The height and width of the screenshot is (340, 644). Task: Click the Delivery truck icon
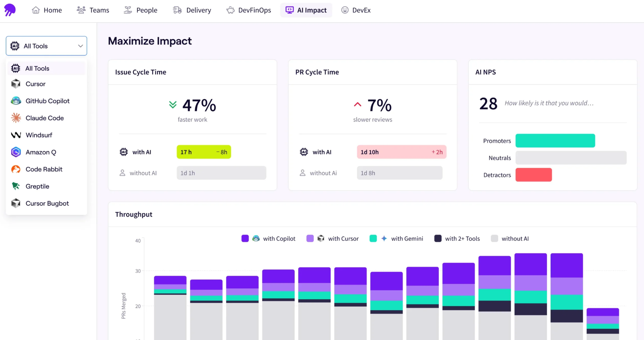click(177, 10)
